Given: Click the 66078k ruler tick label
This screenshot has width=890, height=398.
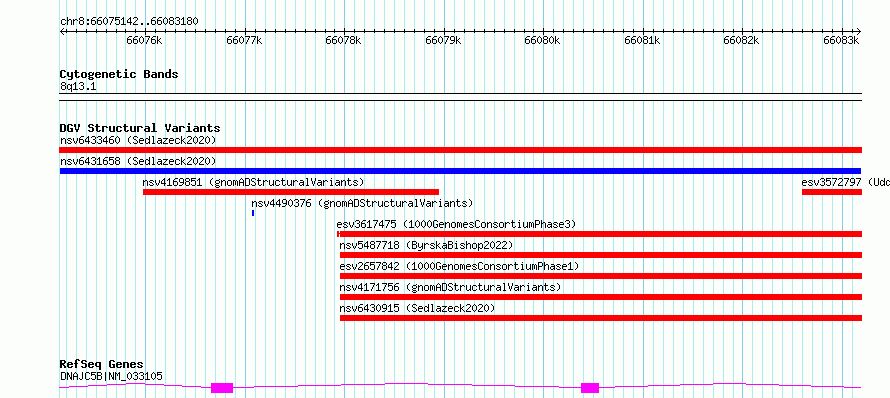Looking at the screenshot, I should [343, 40].
